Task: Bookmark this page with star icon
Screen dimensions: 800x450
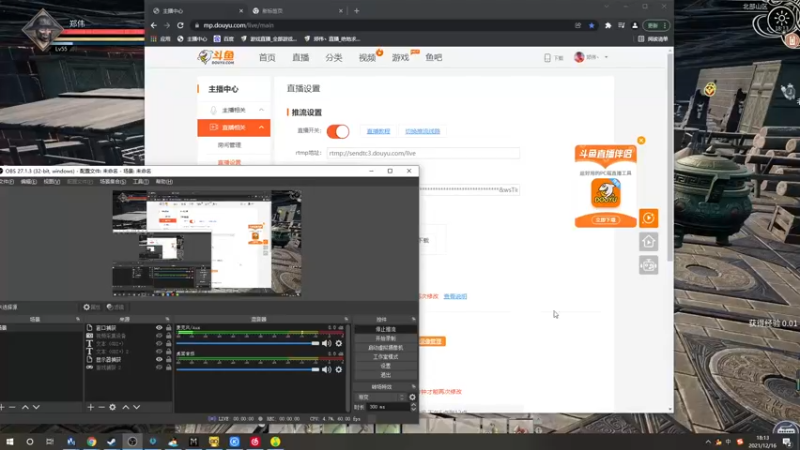Action: 591,25
